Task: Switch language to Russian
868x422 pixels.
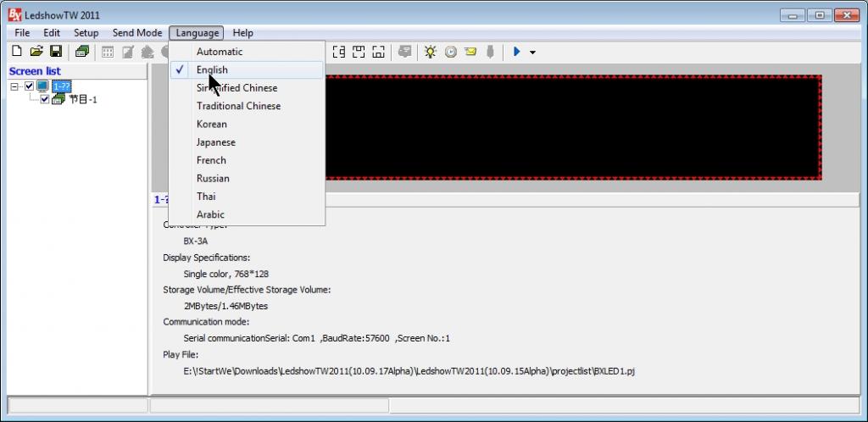Action: (x=247, y=178)
